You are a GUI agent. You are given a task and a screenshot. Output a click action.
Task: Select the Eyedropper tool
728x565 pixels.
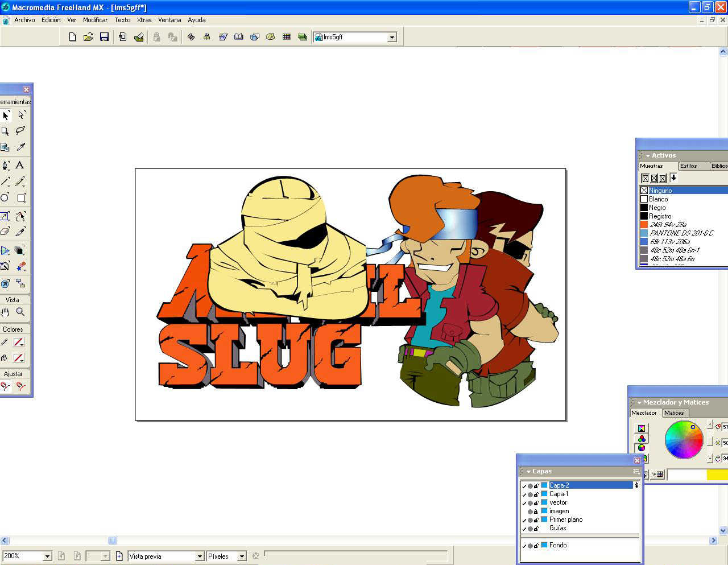point(21,147)
